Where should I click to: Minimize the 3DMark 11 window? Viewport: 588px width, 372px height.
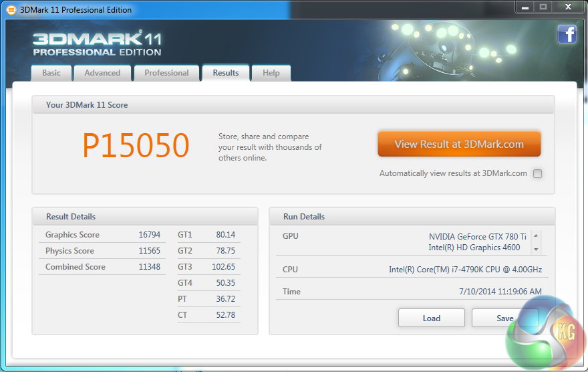coord(525,7)
